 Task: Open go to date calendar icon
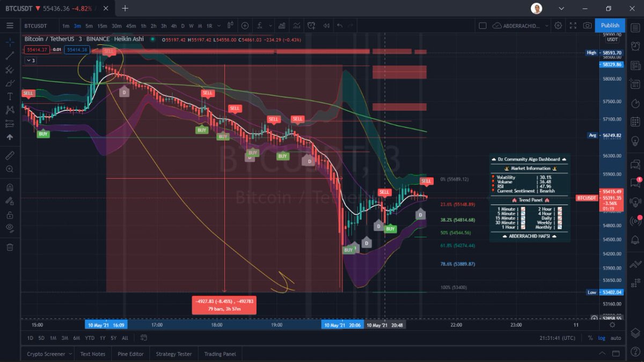click(144, 338)
